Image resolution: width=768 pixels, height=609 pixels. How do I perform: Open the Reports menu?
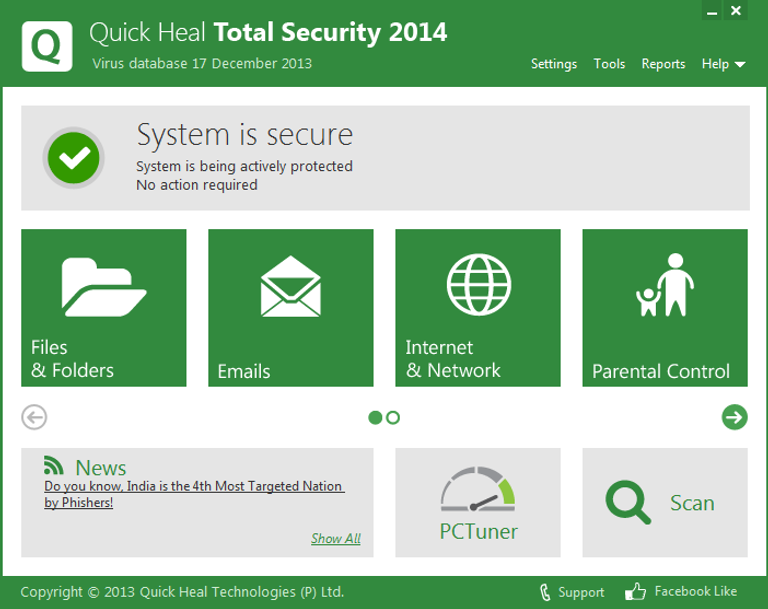tap(663, 64)
